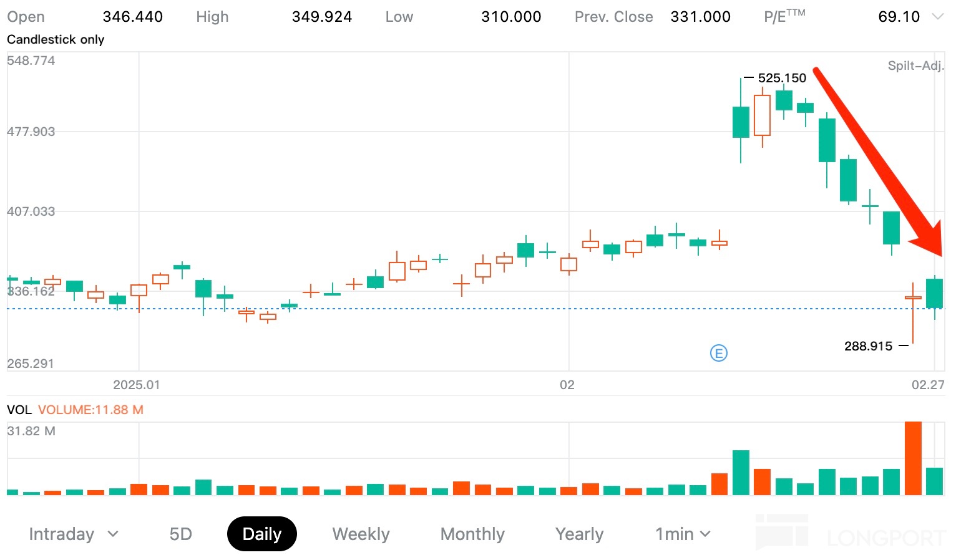Click the LONGPORT watermark logo
The width and height of the screenshot is (956, 560).
point(851,534)
